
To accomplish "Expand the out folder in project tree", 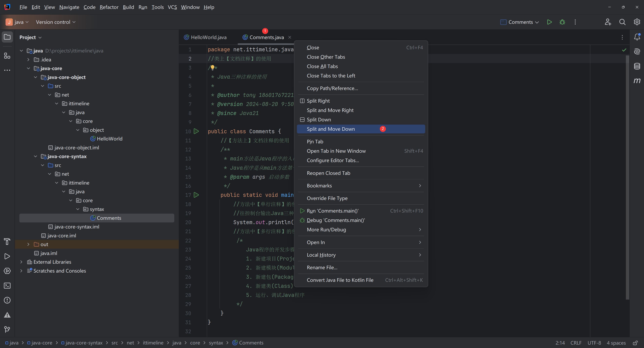I will coord(28,244).
